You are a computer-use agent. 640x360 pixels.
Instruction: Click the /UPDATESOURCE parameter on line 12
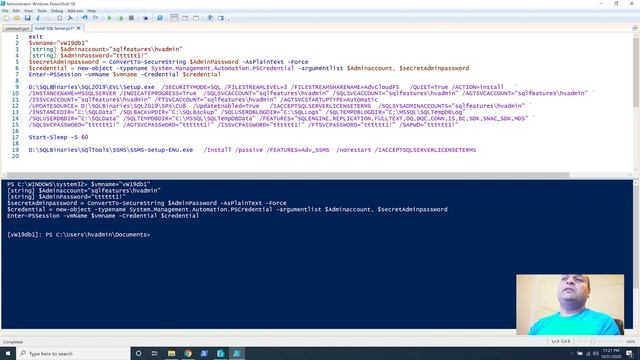107,106
